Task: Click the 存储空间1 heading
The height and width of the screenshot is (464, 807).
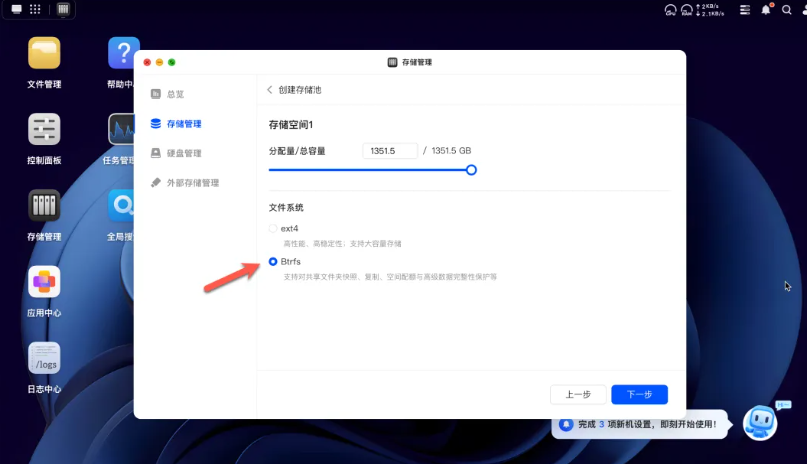Action: pyautogui.click(x=291, y=124)
